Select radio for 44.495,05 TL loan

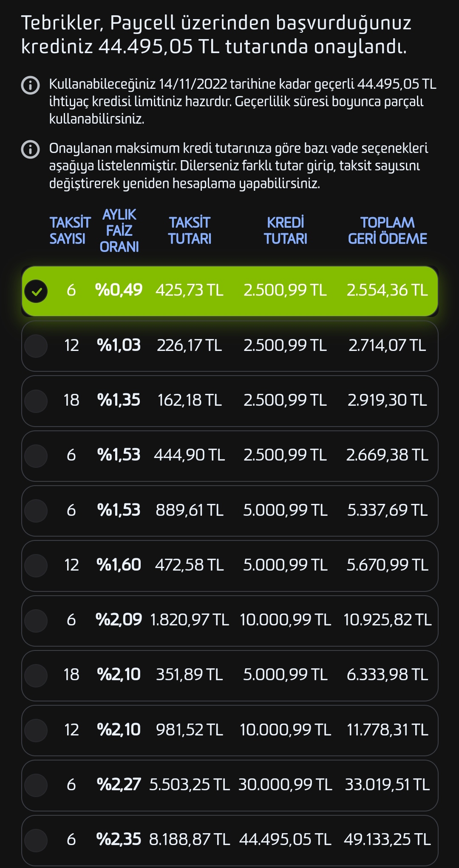(36, 840)
